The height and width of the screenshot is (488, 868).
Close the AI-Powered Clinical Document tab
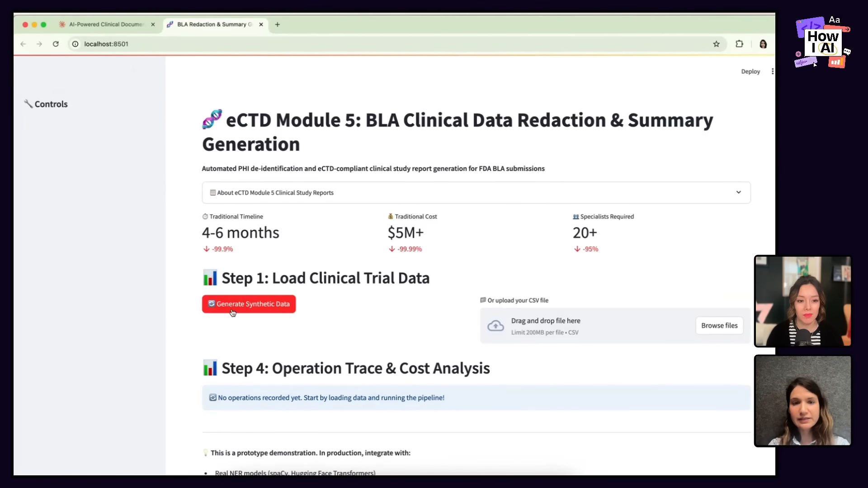click(x=153, y=24)
